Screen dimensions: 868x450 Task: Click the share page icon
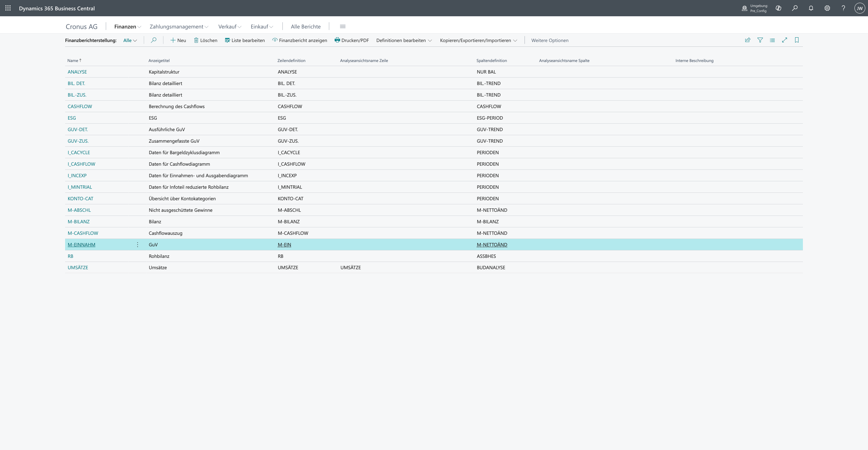click(x=748, y=40)
